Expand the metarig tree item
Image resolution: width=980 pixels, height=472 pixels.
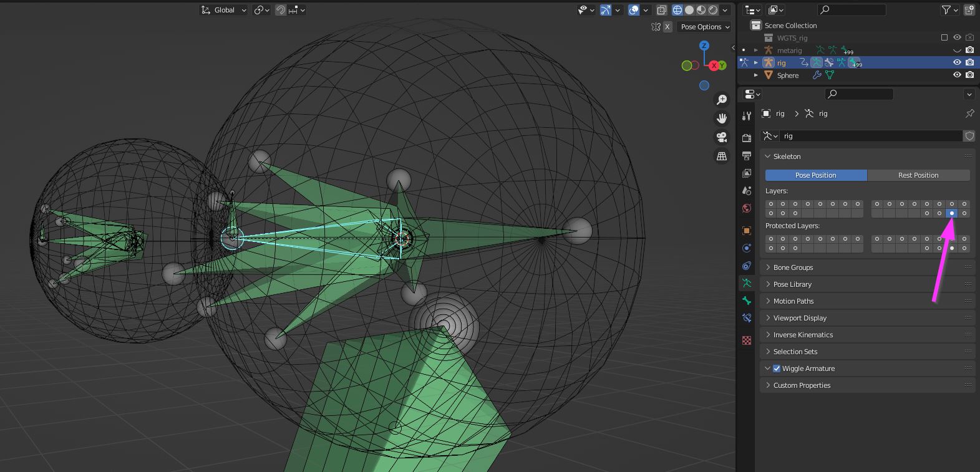[756, 51]
